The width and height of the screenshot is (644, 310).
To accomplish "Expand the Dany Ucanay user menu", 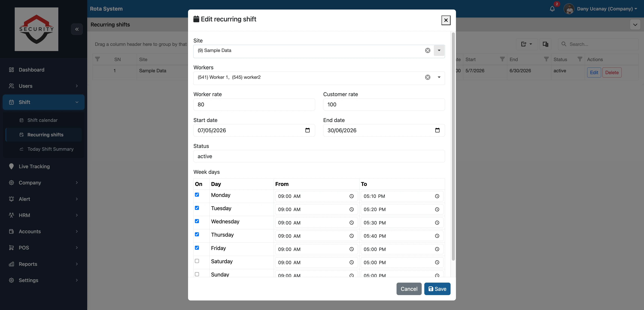I will click(607, 9).
